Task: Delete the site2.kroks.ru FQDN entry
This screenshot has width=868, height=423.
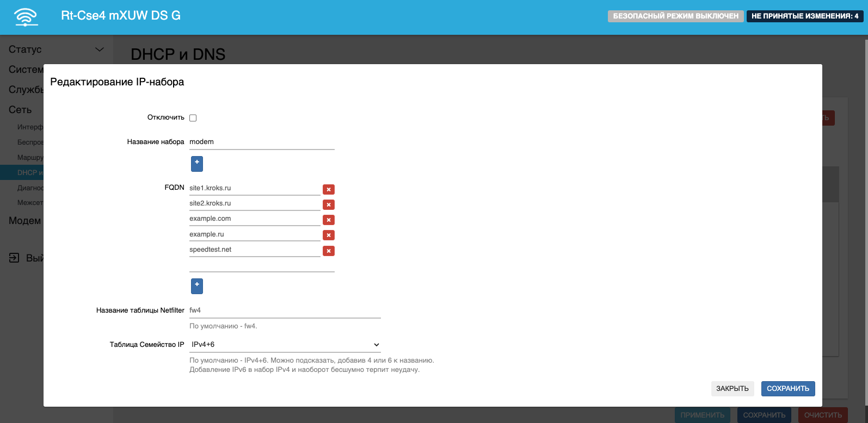Action: 329,204
